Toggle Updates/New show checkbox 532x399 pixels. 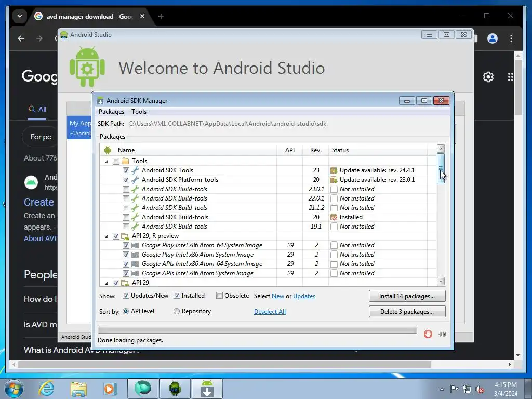(x=126, y=296)
